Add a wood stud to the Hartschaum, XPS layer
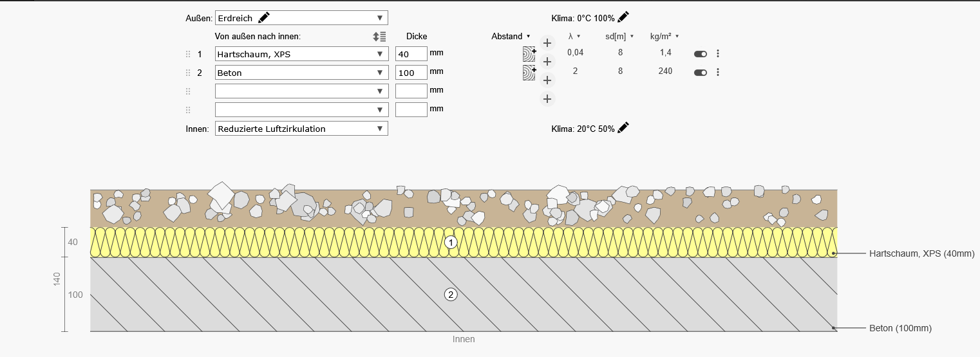This screenshot has width=980, height=357. [529, 54]
